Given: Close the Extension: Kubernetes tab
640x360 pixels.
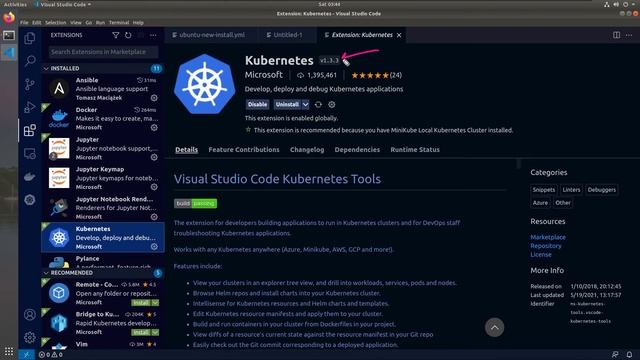Looking at the screenshot, I should pos(399,36).
